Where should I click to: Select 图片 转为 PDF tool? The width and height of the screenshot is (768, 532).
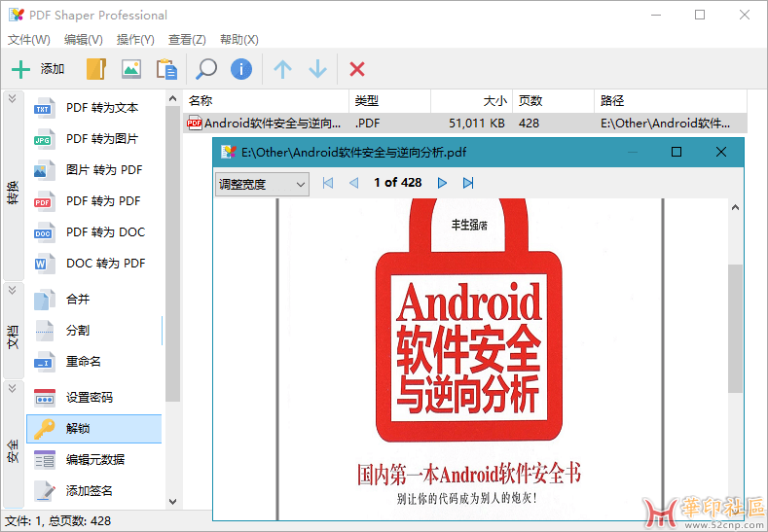tap(94, 170)
